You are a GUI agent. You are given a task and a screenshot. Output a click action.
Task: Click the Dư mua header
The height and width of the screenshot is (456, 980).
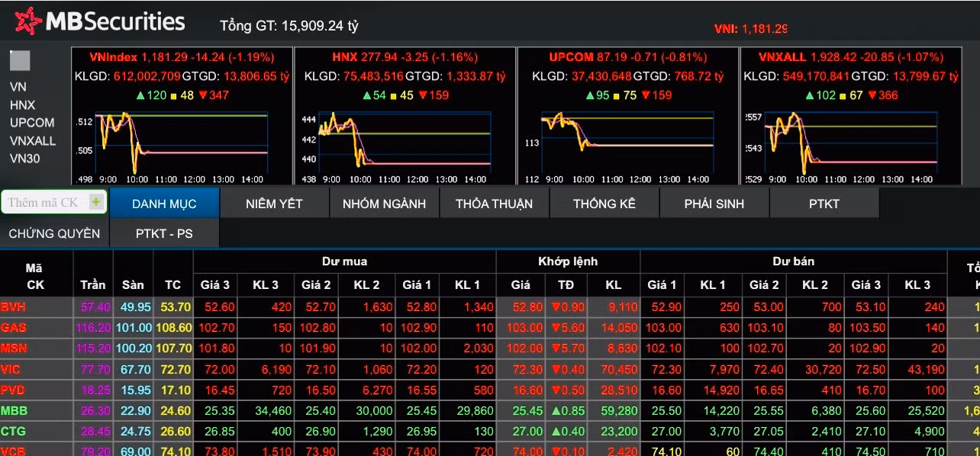coord(344,262)
